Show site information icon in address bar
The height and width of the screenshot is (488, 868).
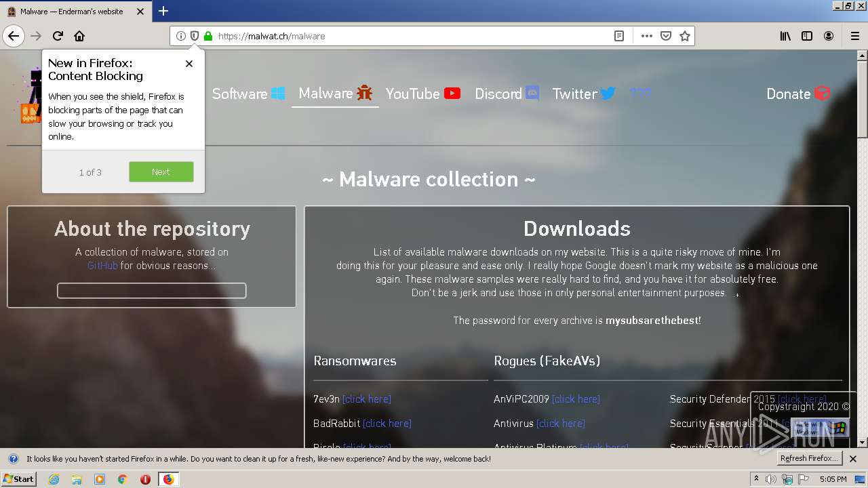coord(181,36)
